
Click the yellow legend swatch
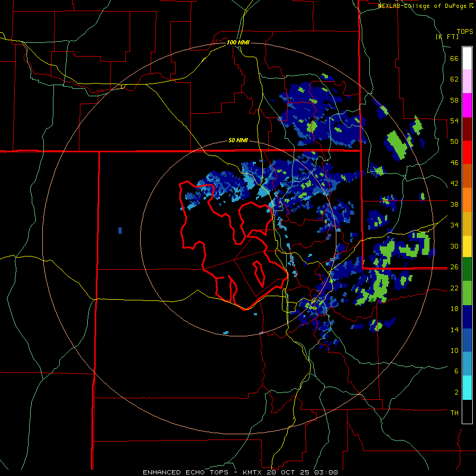467,246
